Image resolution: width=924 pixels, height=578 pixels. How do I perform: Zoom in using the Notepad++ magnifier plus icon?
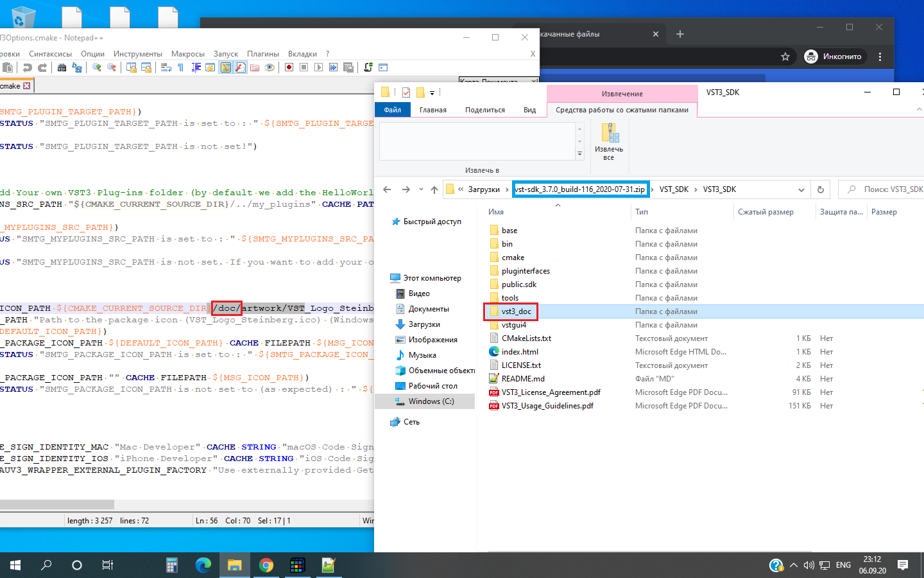tap(97, 67)
